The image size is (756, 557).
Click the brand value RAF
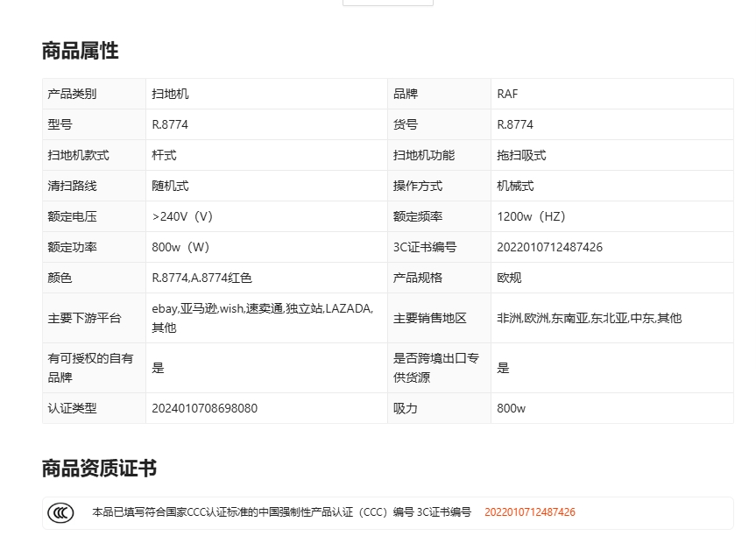[x=507, y=94]
